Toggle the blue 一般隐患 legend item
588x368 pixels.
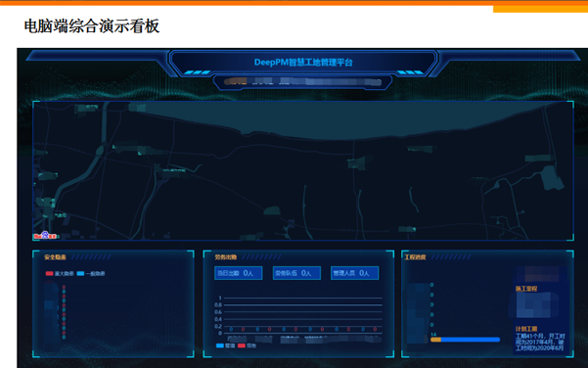tap(91, 273)
